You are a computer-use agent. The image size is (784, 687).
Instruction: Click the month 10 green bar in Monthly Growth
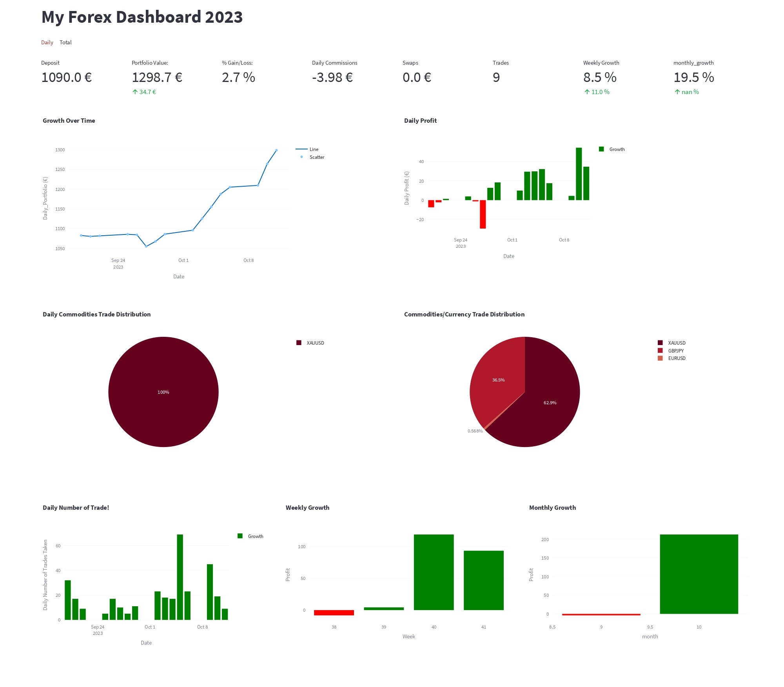point(699,574)
